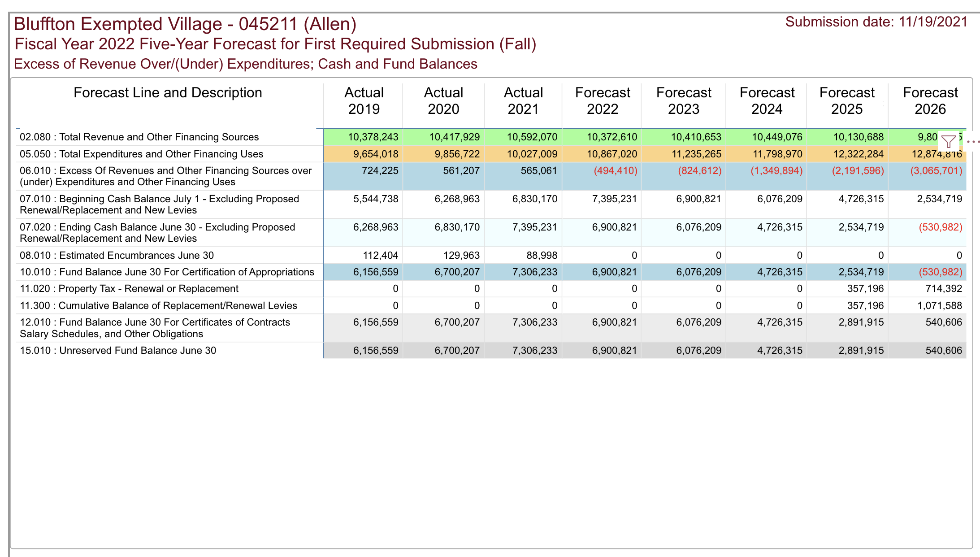Click the Actual 2020 column header
980x557 pixels.
click(x=443, y=100)
